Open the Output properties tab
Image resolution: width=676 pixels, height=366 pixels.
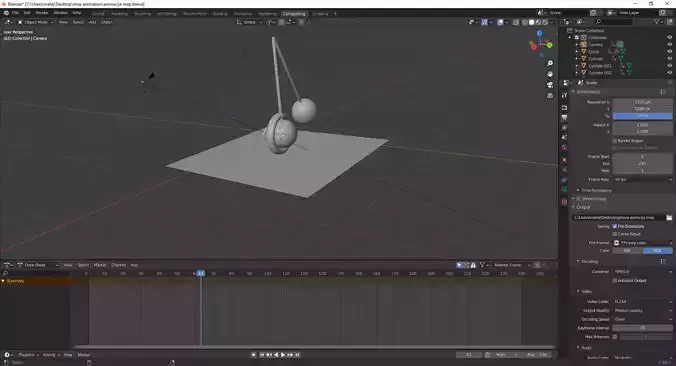[x=564, y=117]
